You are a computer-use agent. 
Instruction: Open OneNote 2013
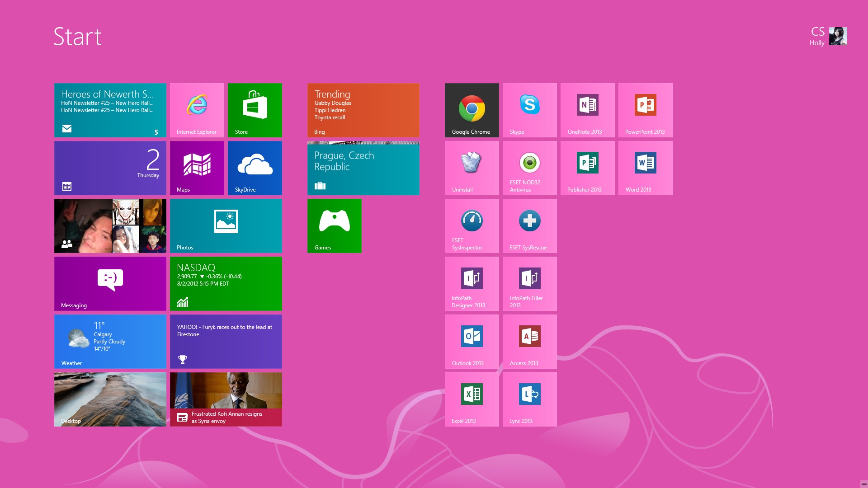coord(587,110)
